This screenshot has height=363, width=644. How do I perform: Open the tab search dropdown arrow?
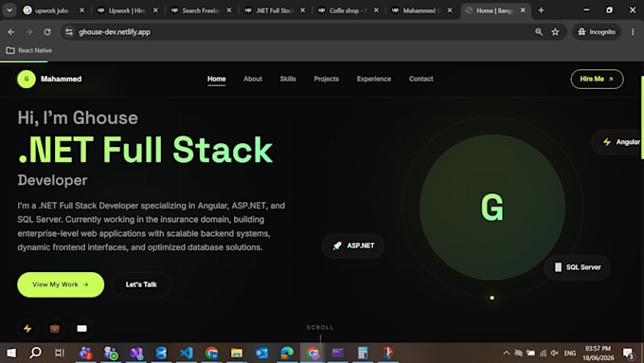coord(9,10)
